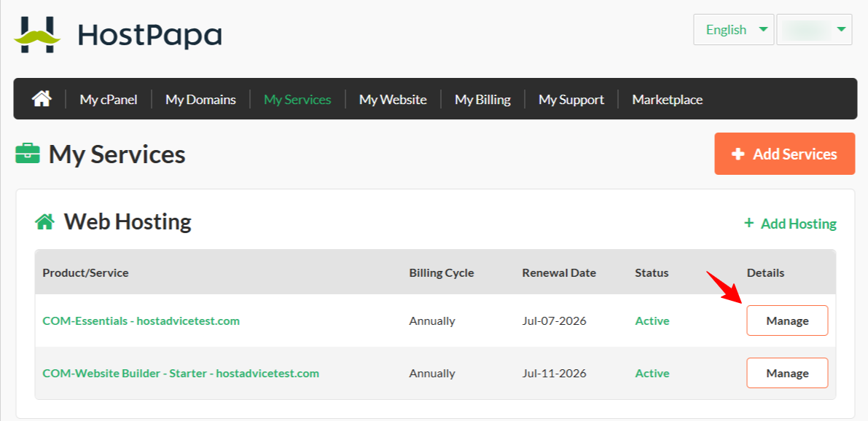Open COM-Essentials - hostadvicetest.com link

coord(141,321)
